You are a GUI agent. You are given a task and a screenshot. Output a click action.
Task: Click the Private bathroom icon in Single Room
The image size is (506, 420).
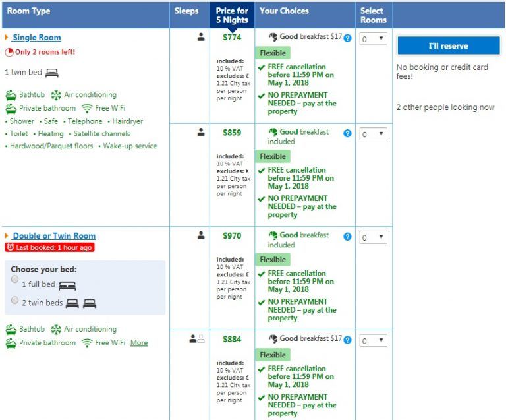pyautogui.click(x=11, y=109)
